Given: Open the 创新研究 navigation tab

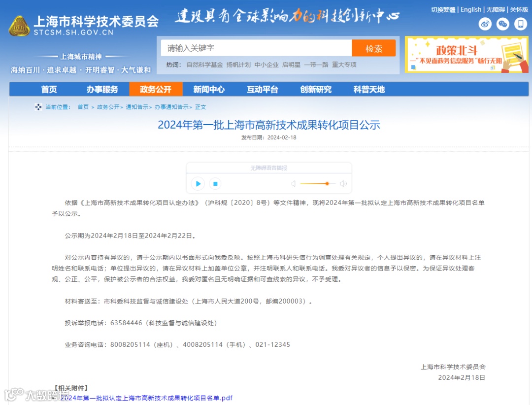Looking at the screenshot, I should pos(316,89).
